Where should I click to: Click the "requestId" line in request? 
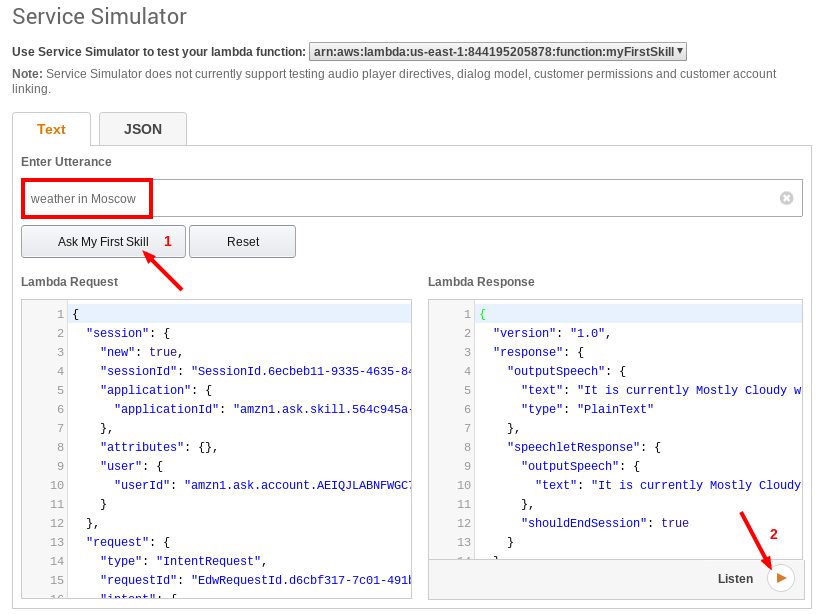255,580
